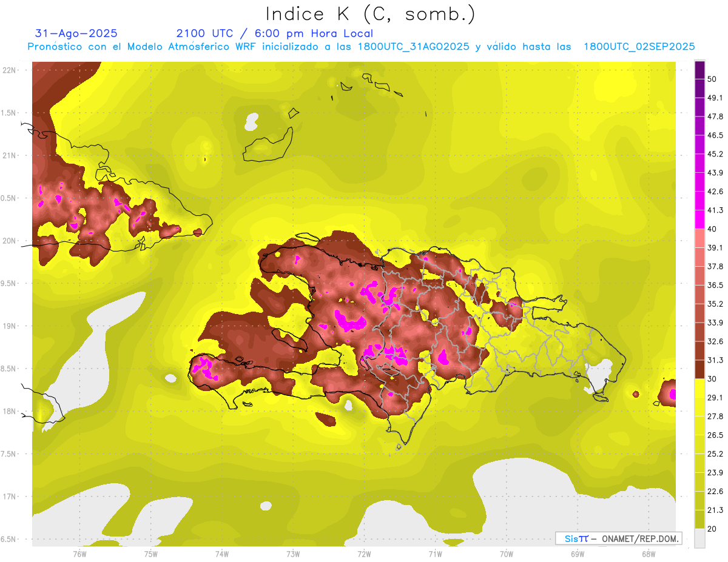Screen dimensions: 728x562
Task: Pick the dark purple swatch above 50
Action: click(699, 70)
